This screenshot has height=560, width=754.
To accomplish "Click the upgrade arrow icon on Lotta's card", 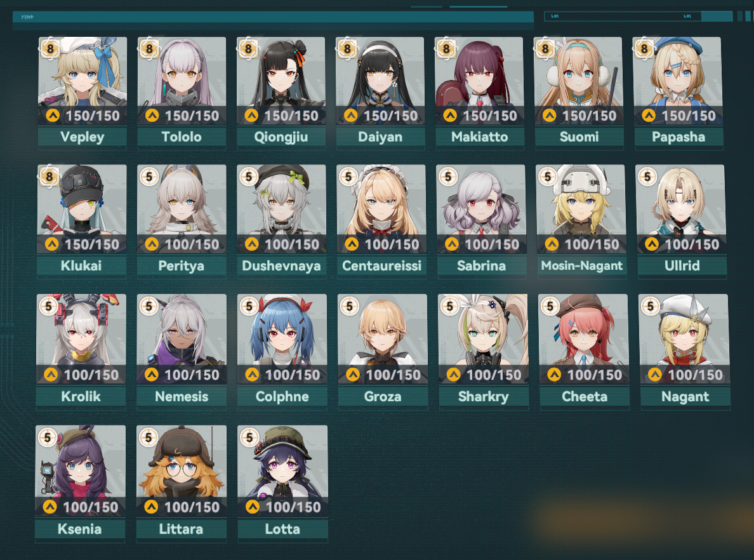I will pyautogui.click(x=253, y=507).
